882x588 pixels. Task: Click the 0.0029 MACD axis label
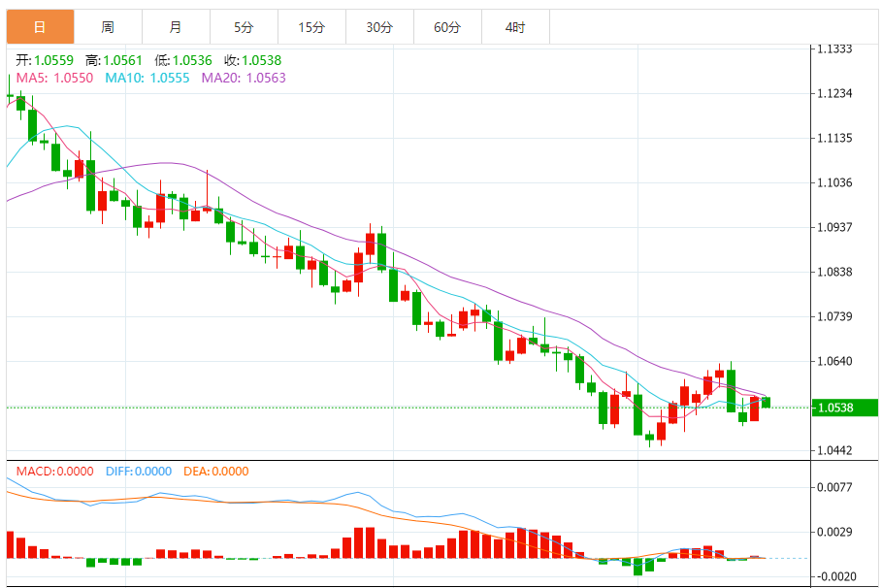[x=834, y=532]
